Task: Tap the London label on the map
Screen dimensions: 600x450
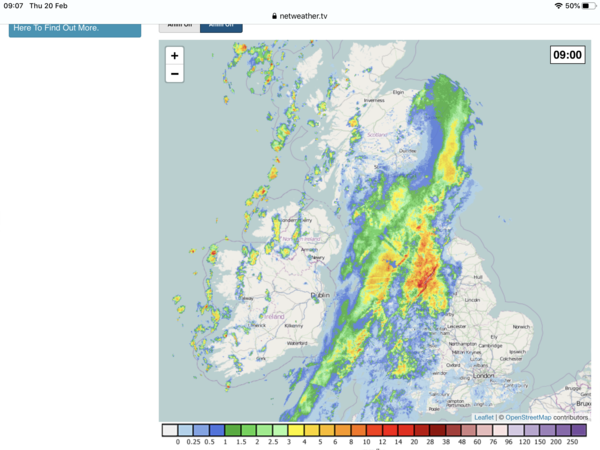Action: pyautogui.click(x=484, y=376)
